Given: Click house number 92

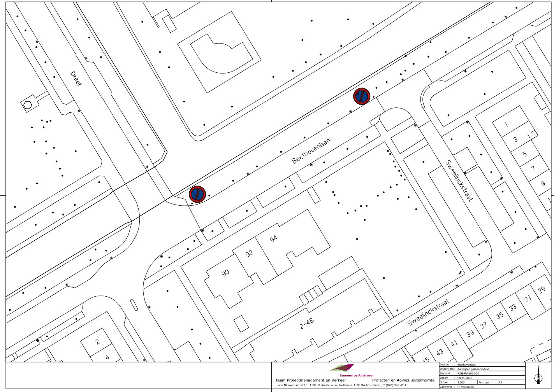Looking at the screenshot, I should pos(250,253).
